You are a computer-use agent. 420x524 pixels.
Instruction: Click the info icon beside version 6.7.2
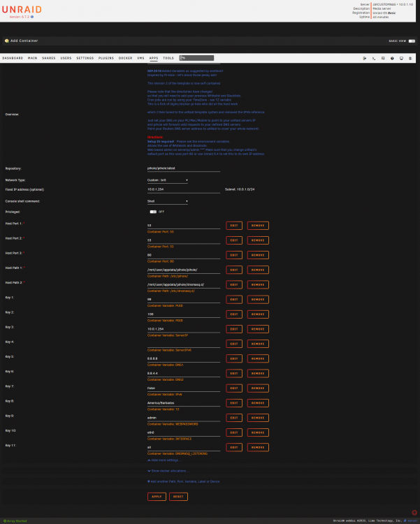(x=32, y=17)
